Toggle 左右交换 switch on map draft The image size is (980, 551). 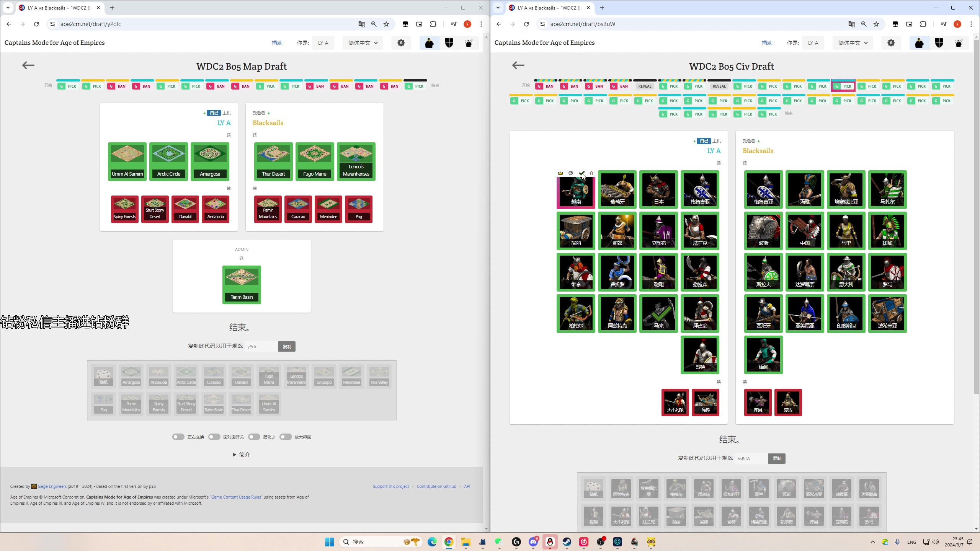[178, 437]
